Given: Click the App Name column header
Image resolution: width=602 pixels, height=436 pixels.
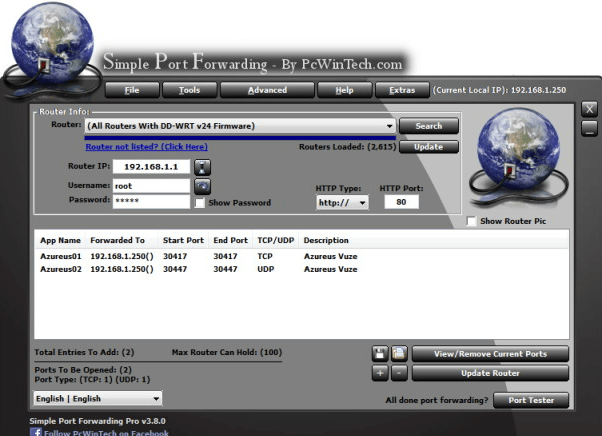Looking at the screenshot, I should point(60,240).
